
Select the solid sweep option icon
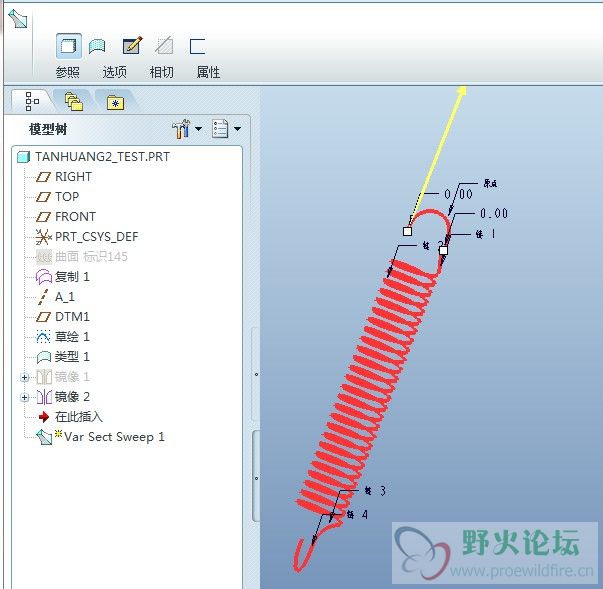(x=68, y=46)
